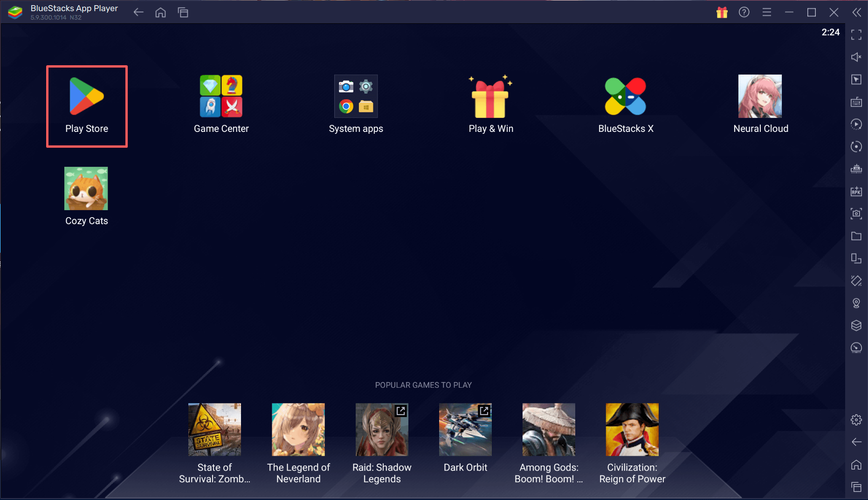This screenshot has height=500, width=868.
Task: Click the Shake device sidebar icon
Action: click(x=856, y=281)
